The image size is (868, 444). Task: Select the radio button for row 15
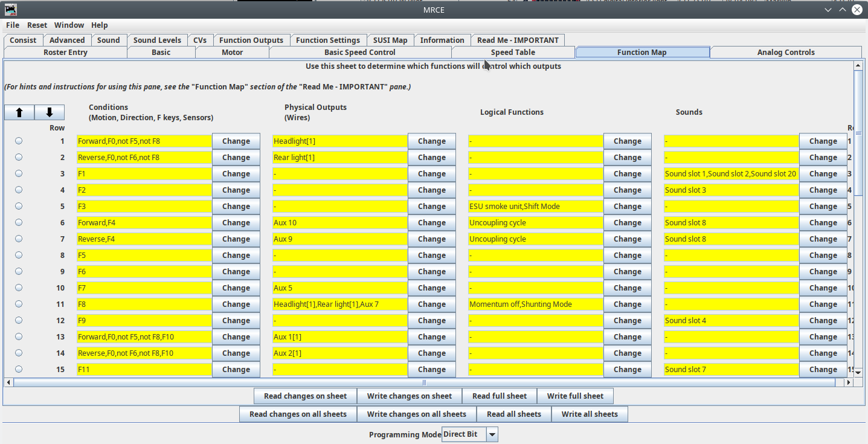click(x=19, y=369)
